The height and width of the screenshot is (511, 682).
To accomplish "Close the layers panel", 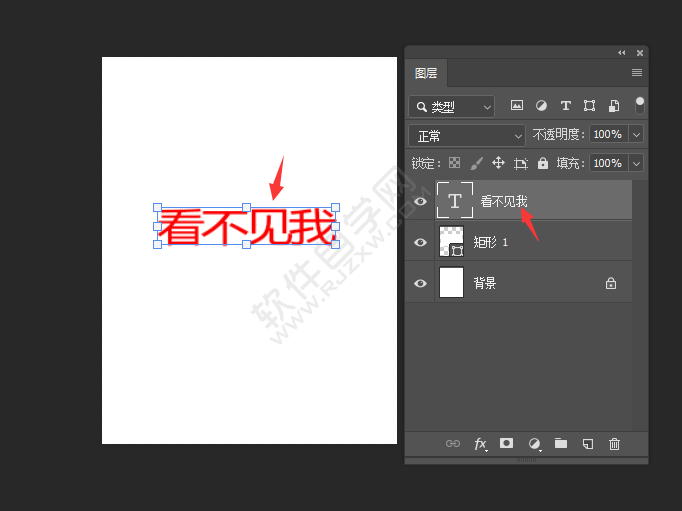I will [x=640, y=53].
